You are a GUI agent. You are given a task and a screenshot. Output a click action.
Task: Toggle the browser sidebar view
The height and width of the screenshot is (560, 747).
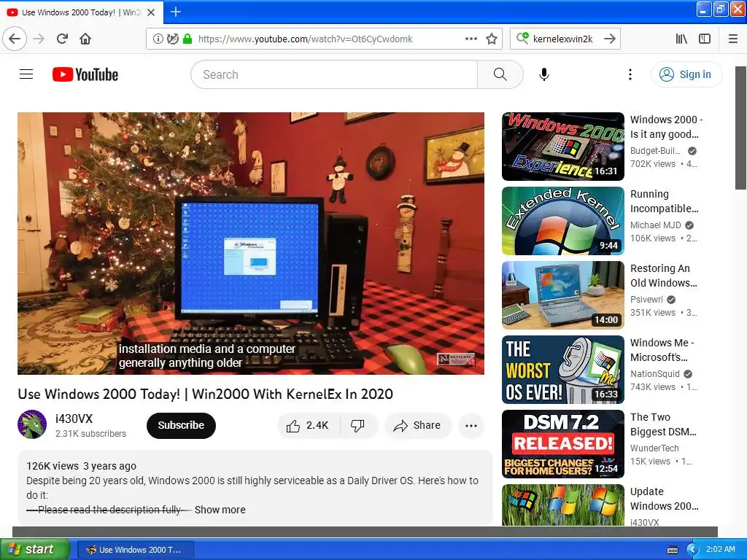click(x=705, y=39)
